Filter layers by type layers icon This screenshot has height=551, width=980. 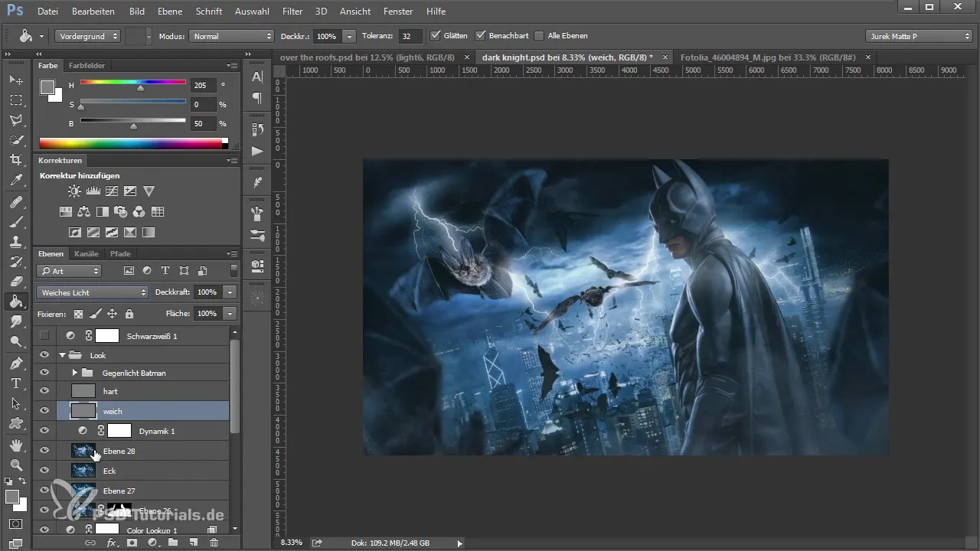coord(165,271)
